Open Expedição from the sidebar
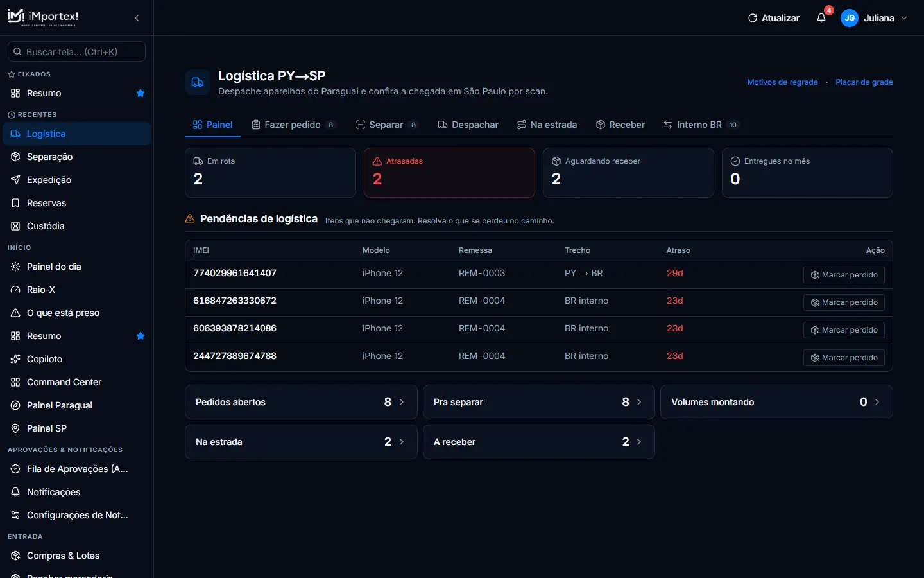 77,180
